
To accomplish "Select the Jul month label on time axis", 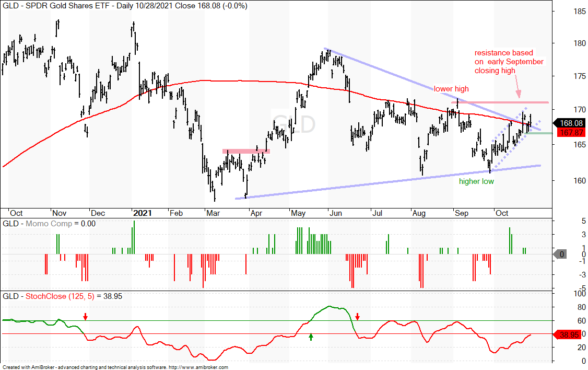I will tap(377, 213).
